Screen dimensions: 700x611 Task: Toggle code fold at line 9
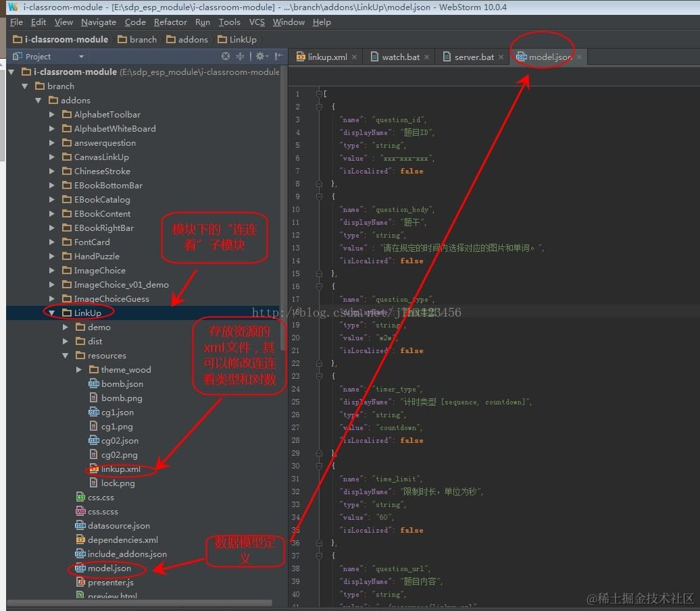click(319, 196)
